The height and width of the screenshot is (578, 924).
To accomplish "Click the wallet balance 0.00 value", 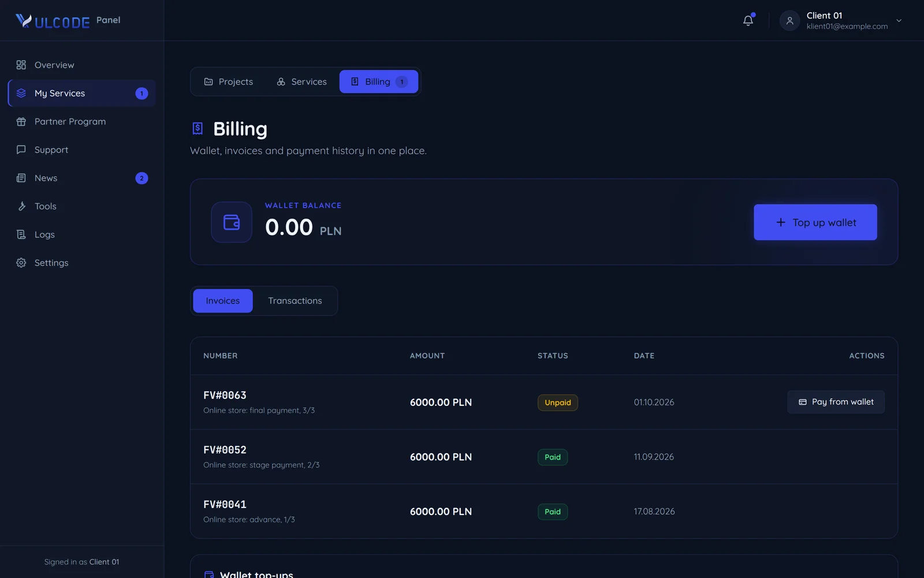I will [x=289, y=227].
